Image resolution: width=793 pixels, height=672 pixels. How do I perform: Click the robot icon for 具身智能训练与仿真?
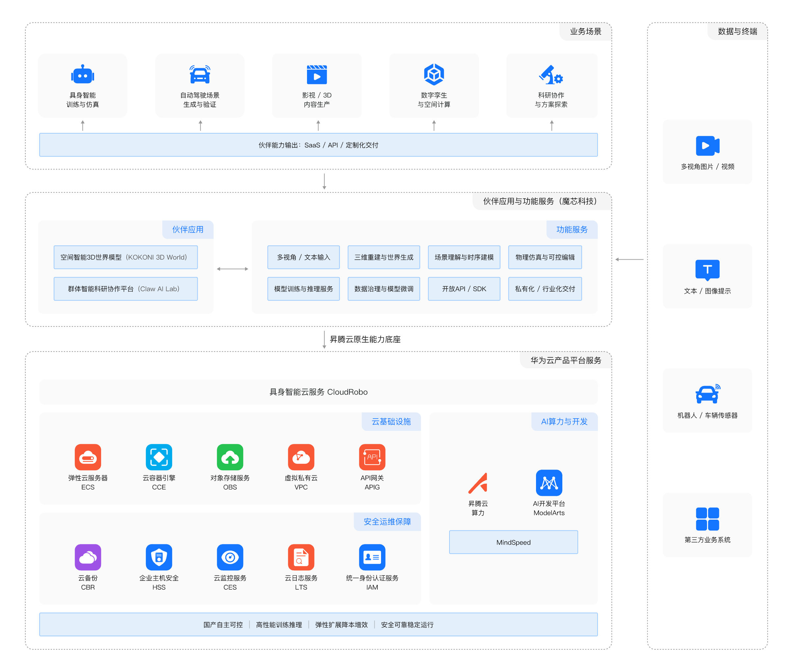[x=82, y=74]
